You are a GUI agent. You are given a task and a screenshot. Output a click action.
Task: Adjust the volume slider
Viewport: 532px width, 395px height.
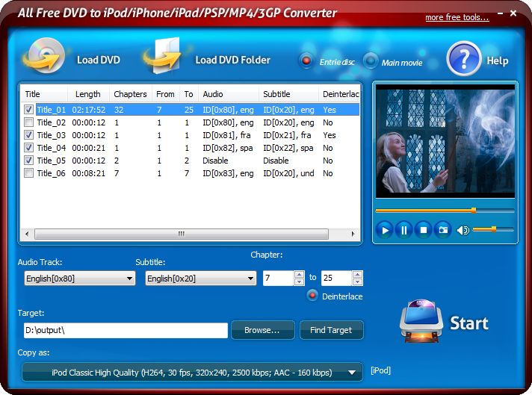493,229
